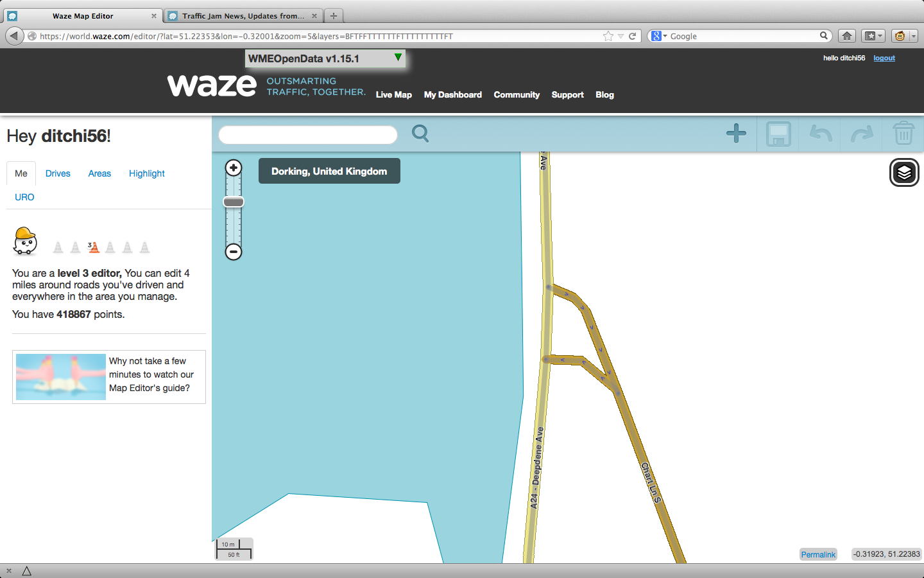Go to the Community page
Image resolution: width=924 pixels, height=578 pixels.
coord(517,94)
